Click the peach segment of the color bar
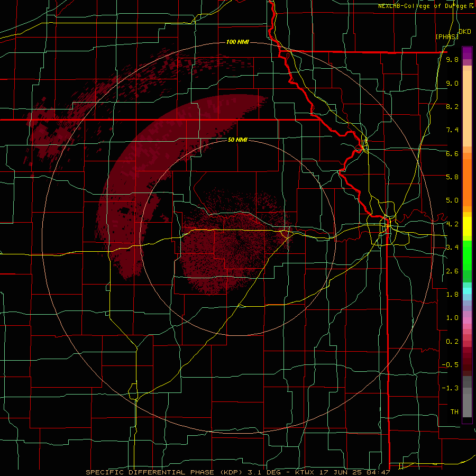The height and width of the screenshot is (476, 476). tap(467, 108)
